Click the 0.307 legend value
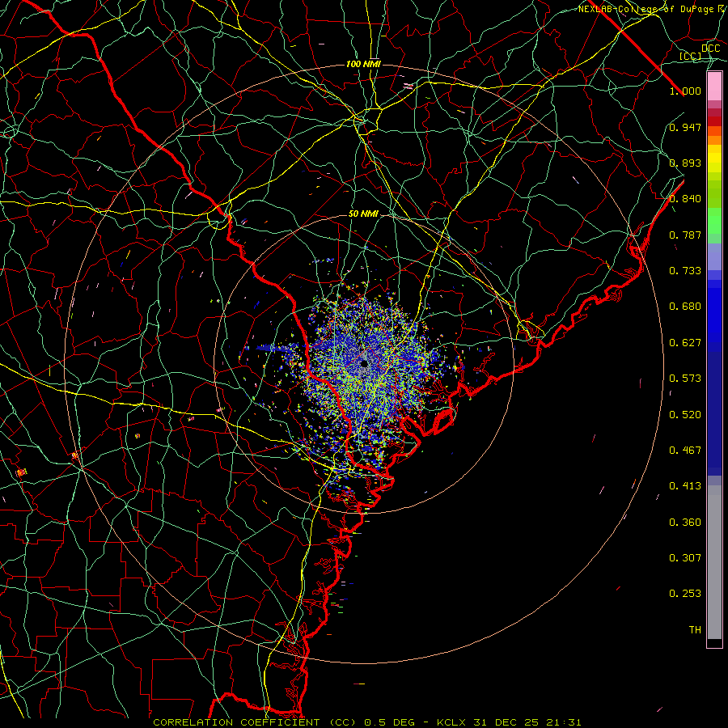This screenshot has width=728, height=728. coord(685,557)
